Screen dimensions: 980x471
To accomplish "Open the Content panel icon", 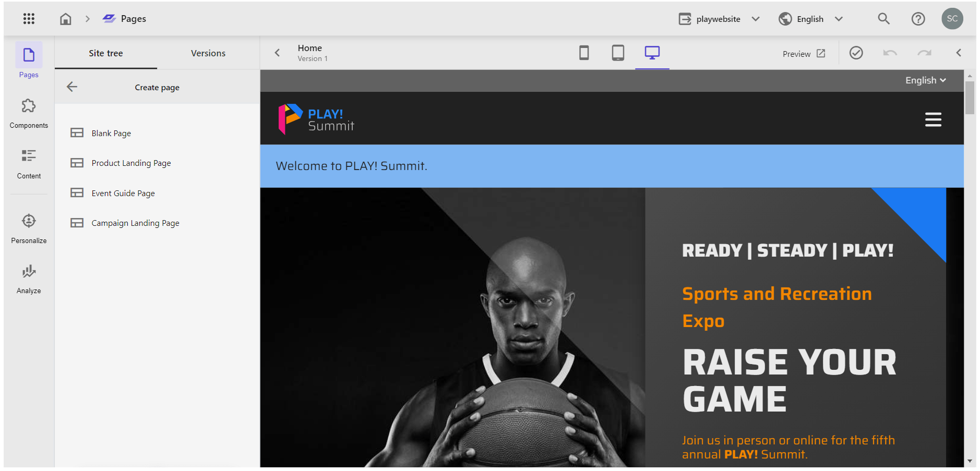I will click(x=29, y=156).
